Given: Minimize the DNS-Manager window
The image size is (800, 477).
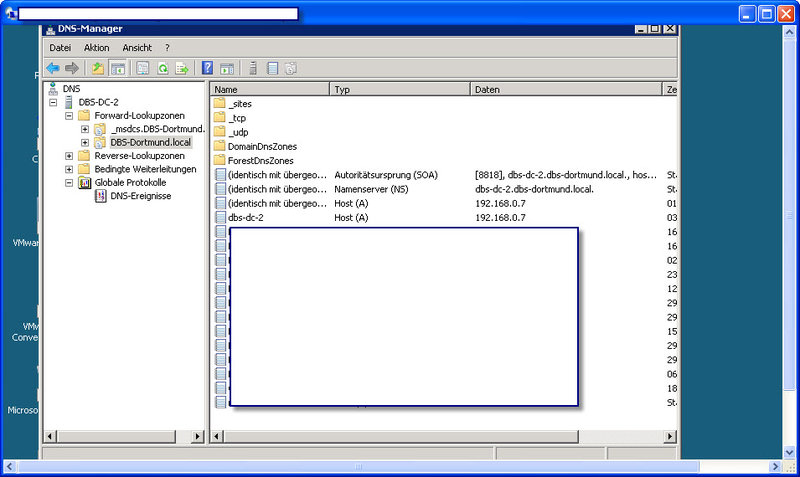Looking at the screenshot, I should click(641, 29).
